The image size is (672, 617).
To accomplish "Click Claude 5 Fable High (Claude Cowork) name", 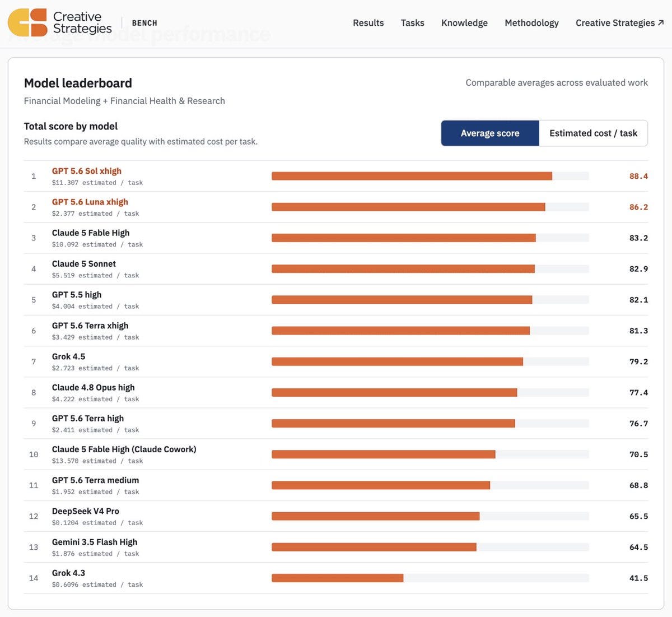I will 124,449.
